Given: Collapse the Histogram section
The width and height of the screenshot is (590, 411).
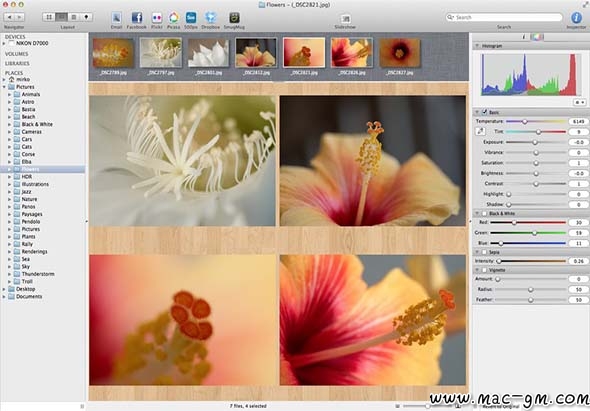Looking at the screenshot, I should pos(477,46).
